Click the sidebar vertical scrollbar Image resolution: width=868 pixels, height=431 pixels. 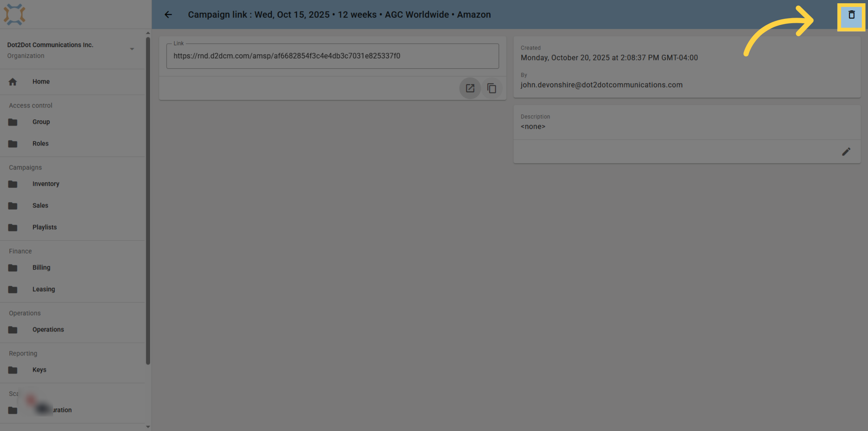pyautogui.click(x=148, y=200)
